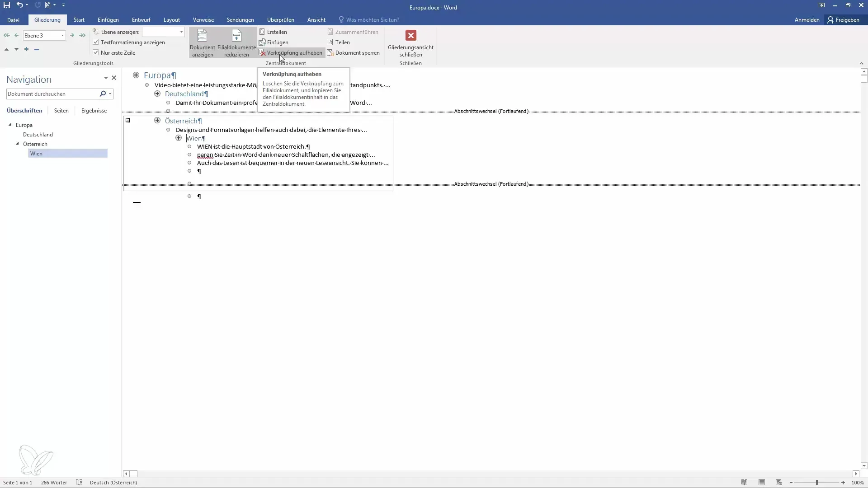
Task: Click Dokument sperren
Action: click(354, 53)
